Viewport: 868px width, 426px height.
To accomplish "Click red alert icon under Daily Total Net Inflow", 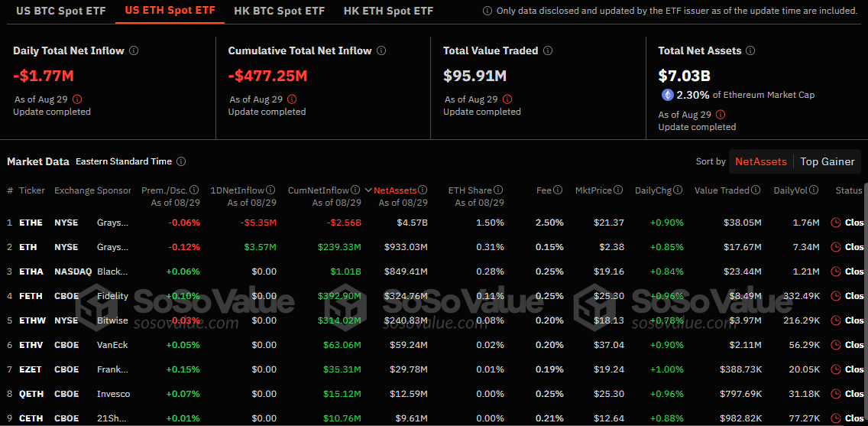I will [x=77, y=99].
